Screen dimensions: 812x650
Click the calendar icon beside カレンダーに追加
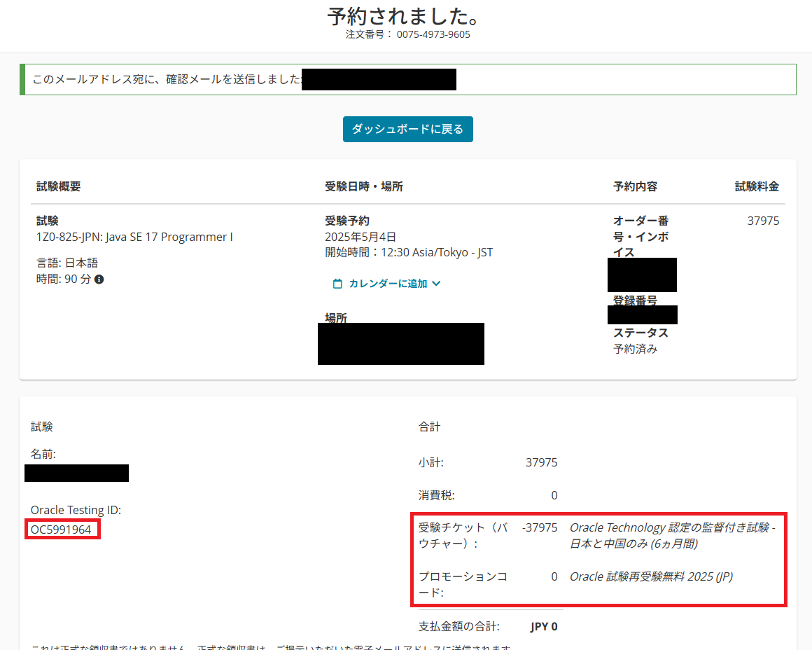pyautogui.click(x=337, y=284)
